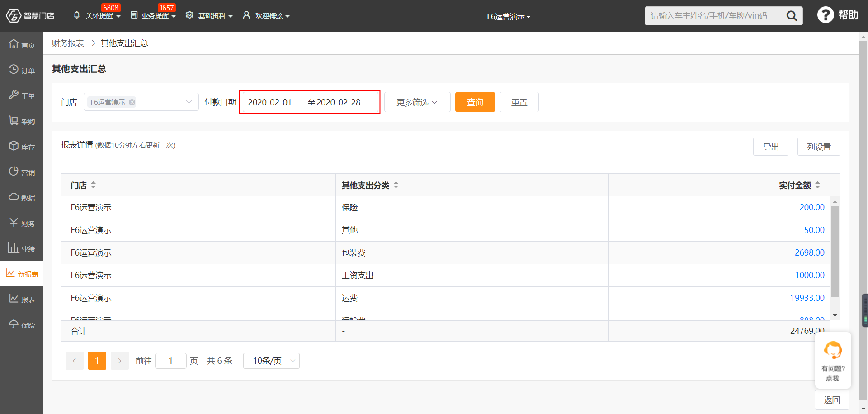Click the 24769.00 total amount
The height and width of the screenshot is (414, 868).
click(807, 331)
